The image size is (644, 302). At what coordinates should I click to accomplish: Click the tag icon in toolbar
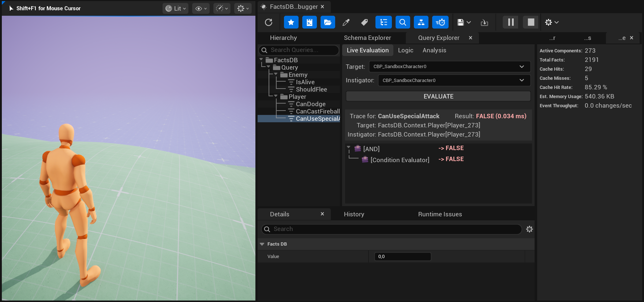pos(364,22)
